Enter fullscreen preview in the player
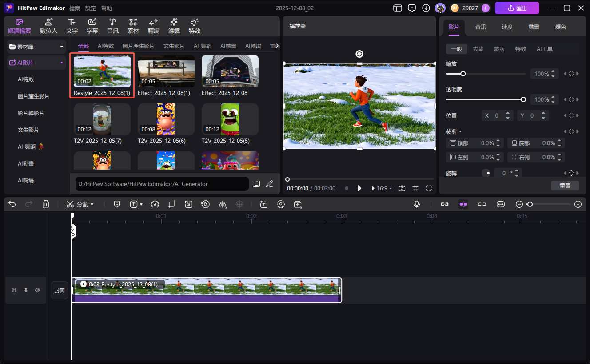This screenshot has width=590, height=364. pyautogui.click(x=429, y=188)
